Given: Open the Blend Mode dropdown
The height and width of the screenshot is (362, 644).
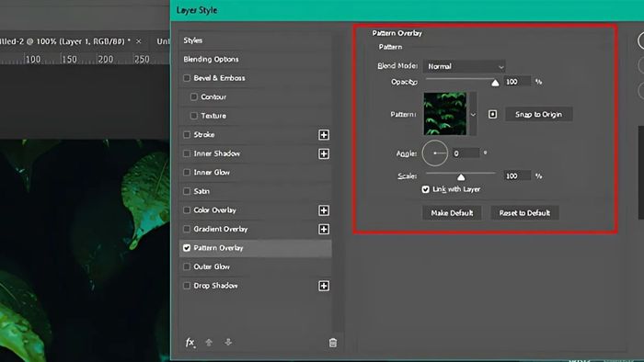Looking at the screenshot, I should point(464,66).
